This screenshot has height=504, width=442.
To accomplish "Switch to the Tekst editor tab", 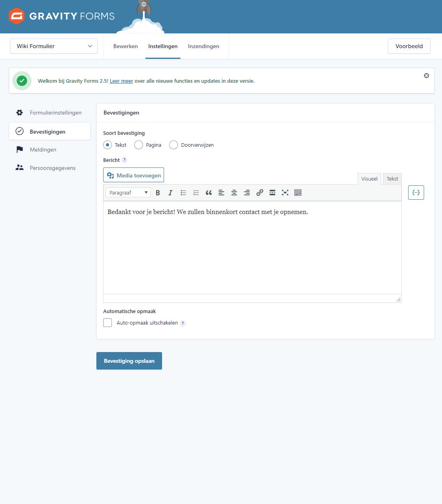I will click(392, 179).
